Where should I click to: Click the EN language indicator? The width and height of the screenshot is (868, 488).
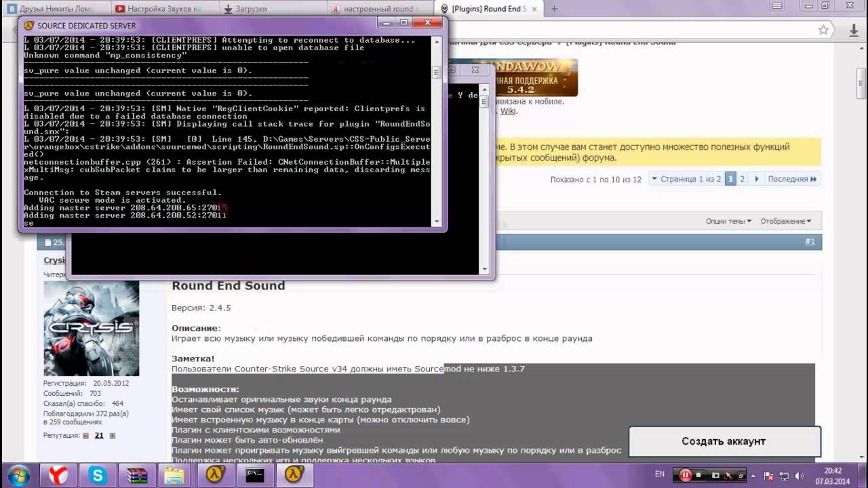[660, 474]
